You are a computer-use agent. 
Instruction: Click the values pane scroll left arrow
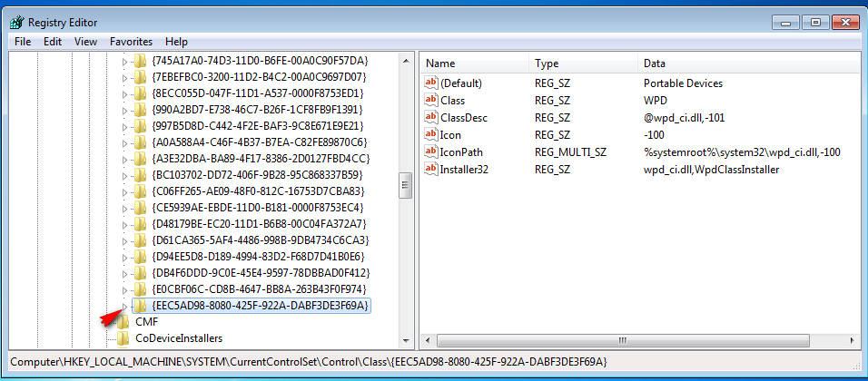click(x=428, y=339)
